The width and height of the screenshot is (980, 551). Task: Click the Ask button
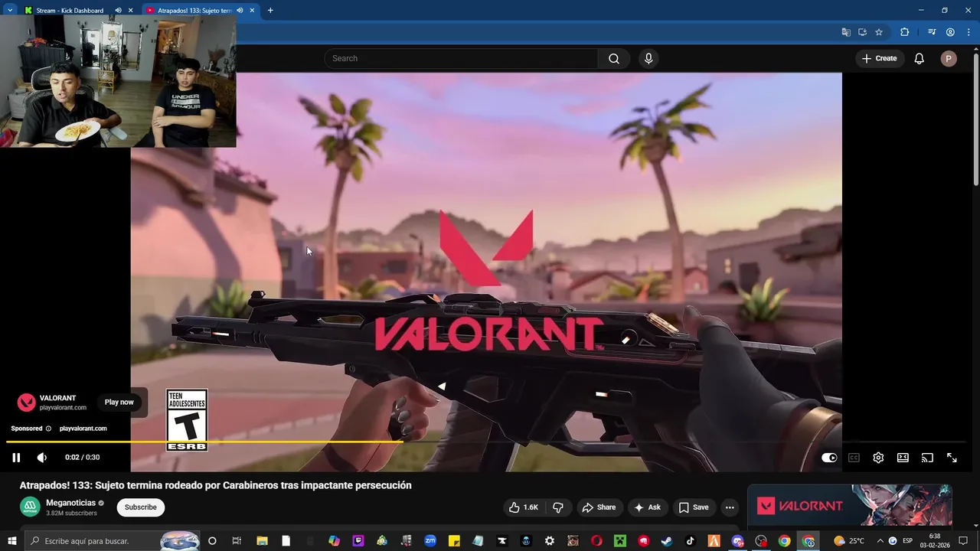pos(647,507)
